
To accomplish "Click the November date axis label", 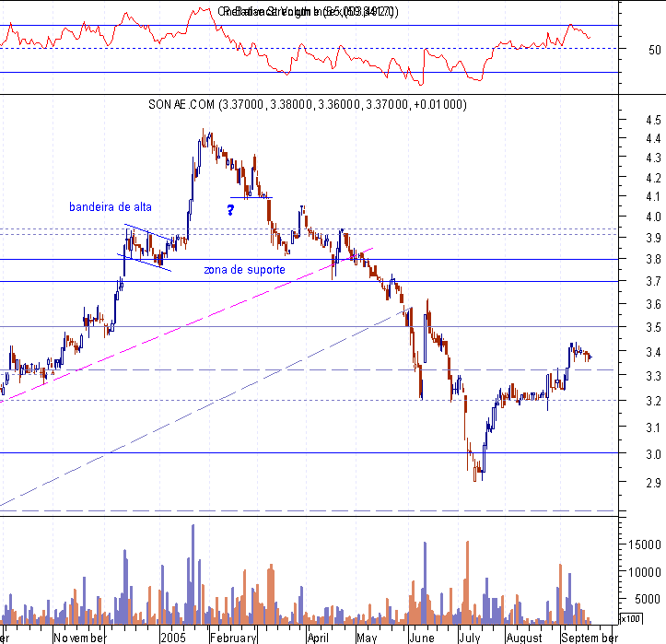I will pos(79,638).
